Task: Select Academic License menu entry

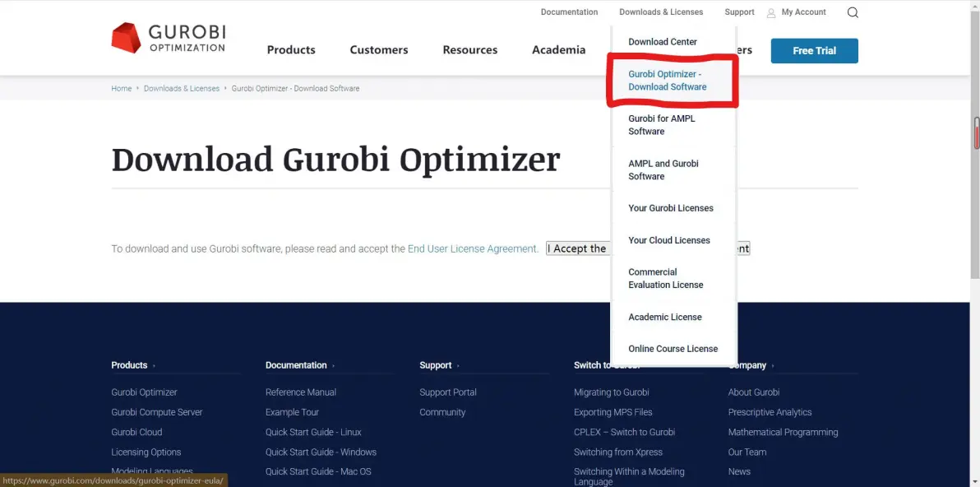Action: pyautogui.click(x=665, y=317)
